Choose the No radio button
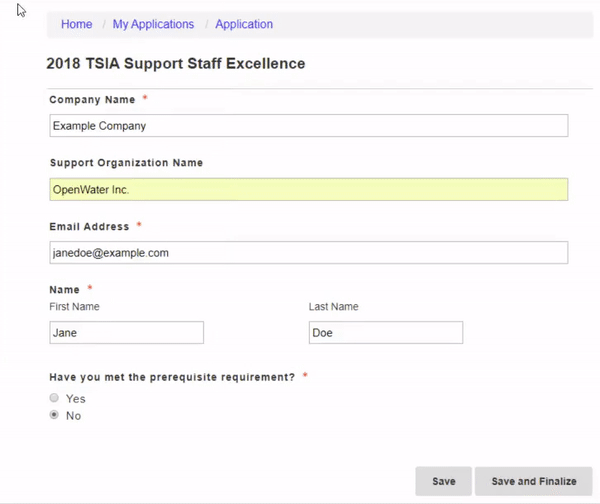The image size is (600, 504). pos(54,415)
